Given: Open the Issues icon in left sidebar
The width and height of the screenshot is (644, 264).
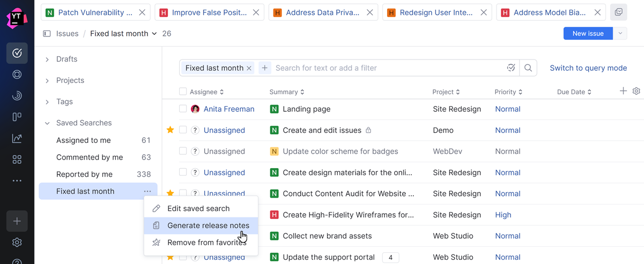Looking at the screenshot, I should click(17, 53).
